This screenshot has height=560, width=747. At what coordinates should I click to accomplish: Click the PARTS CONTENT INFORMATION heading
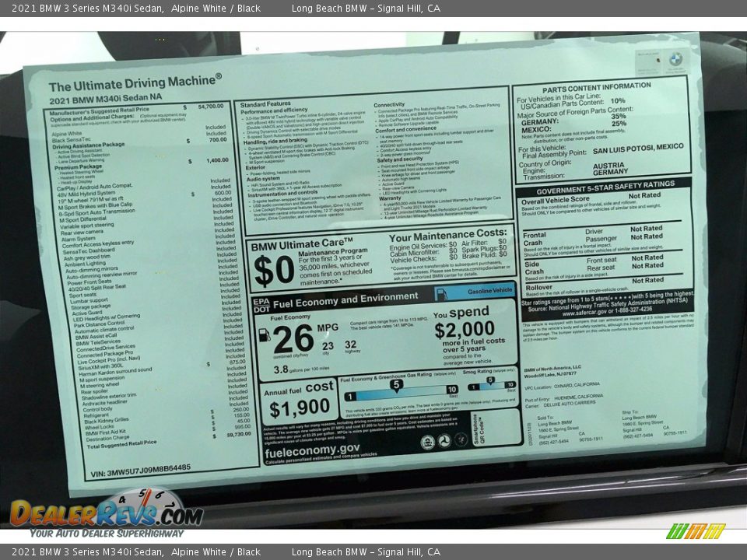(597, 88)
